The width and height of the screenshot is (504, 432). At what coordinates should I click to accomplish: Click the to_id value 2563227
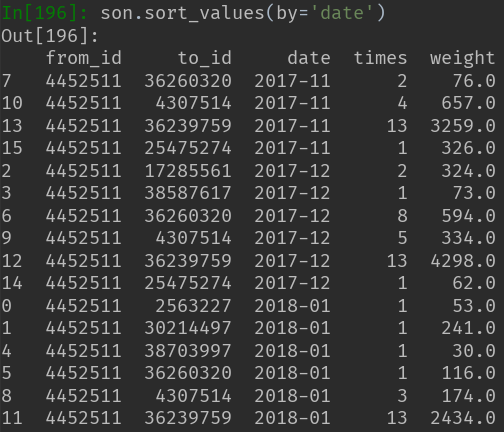click(x=193, y=306)
